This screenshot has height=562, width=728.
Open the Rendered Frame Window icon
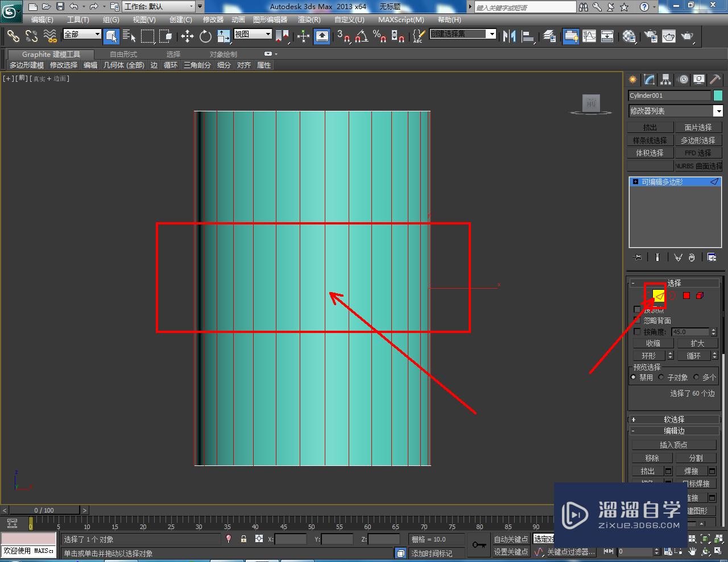pos(669,36)
